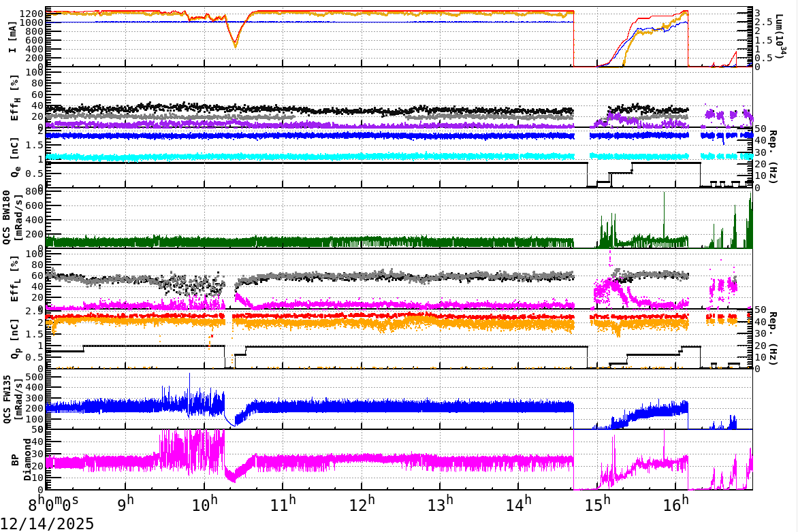Select the 8h0m0s start time label
This screenshot has height=532, width=798.
coord(53,504)
